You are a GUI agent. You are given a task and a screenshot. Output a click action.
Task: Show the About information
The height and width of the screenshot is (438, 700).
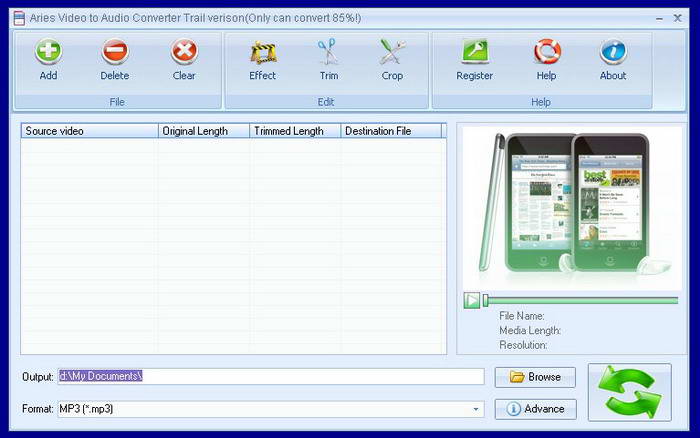coord(612,60)
